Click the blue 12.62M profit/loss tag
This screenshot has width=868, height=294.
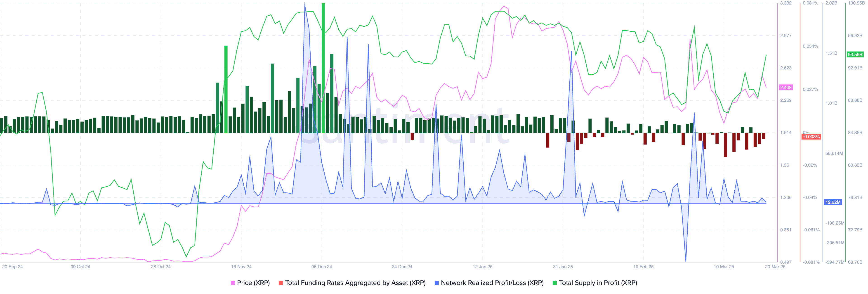(833, 202)
